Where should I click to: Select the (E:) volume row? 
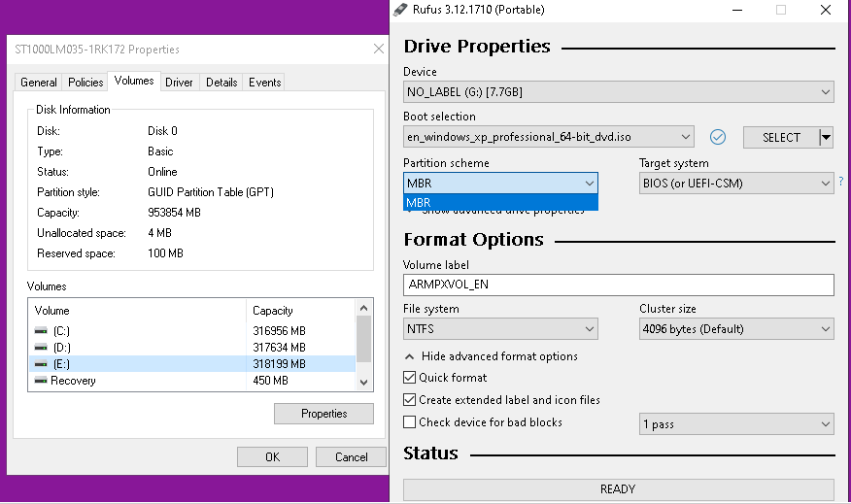pyautogui.click(x=192, y=364)
